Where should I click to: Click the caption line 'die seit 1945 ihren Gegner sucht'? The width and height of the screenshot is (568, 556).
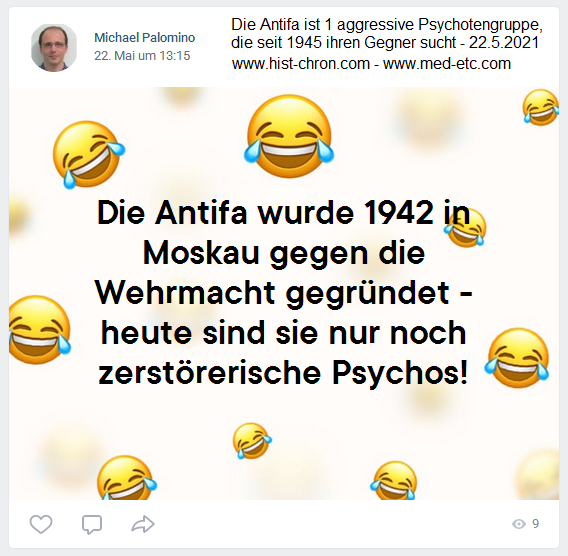pyautogui.click(x=343, y=43)
